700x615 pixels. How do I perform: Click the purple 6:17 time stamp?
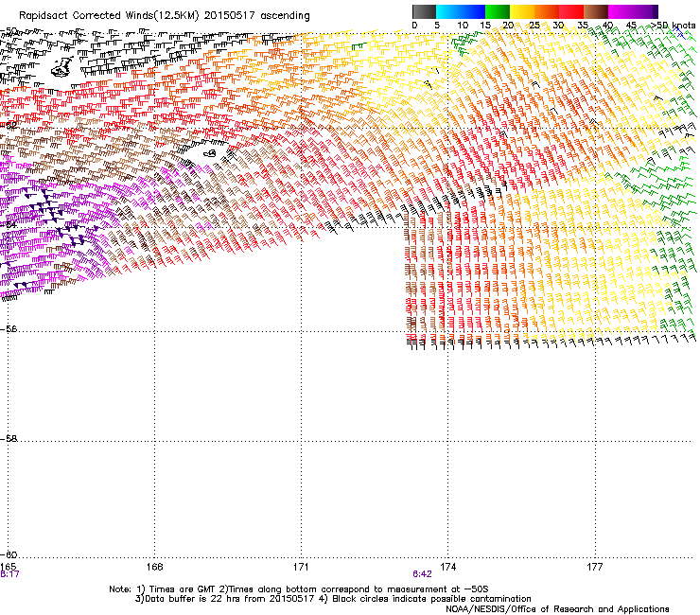pyautogui.click(x=9, y=574)
